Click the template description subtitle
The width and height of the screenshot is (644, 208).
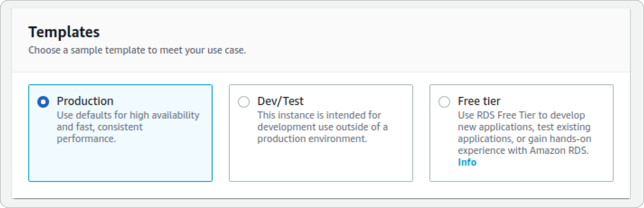[x=138, y=50]
